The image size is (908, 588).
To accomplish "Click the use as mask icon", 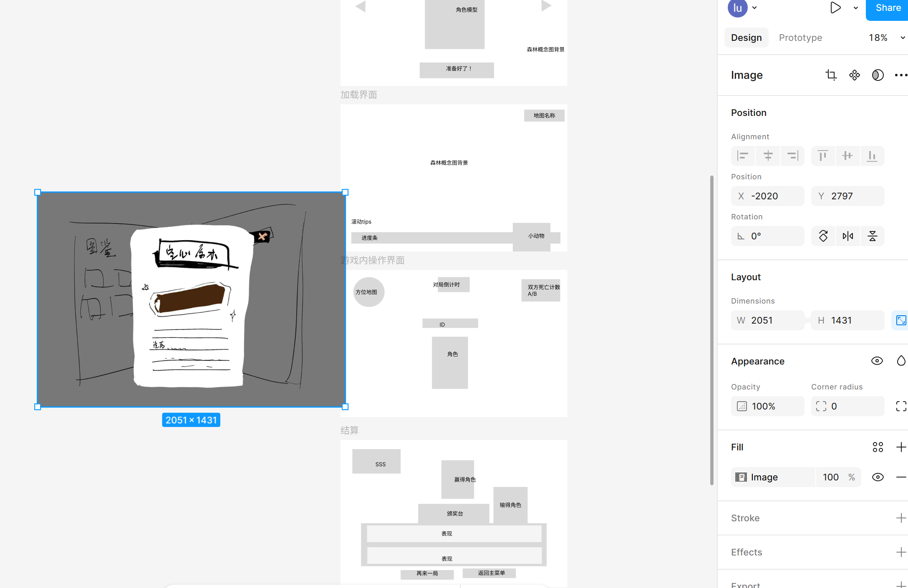I will (878, 75).
